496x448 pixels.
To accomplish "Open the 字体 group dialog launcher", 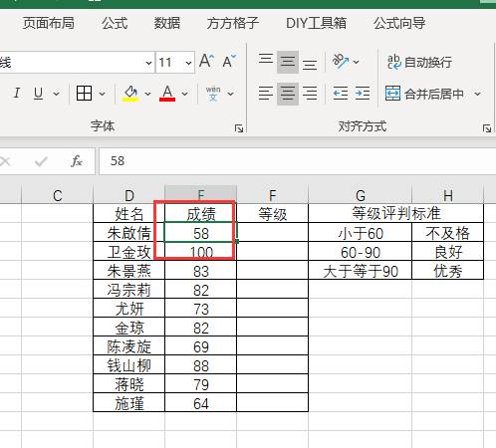I will 239,128.
